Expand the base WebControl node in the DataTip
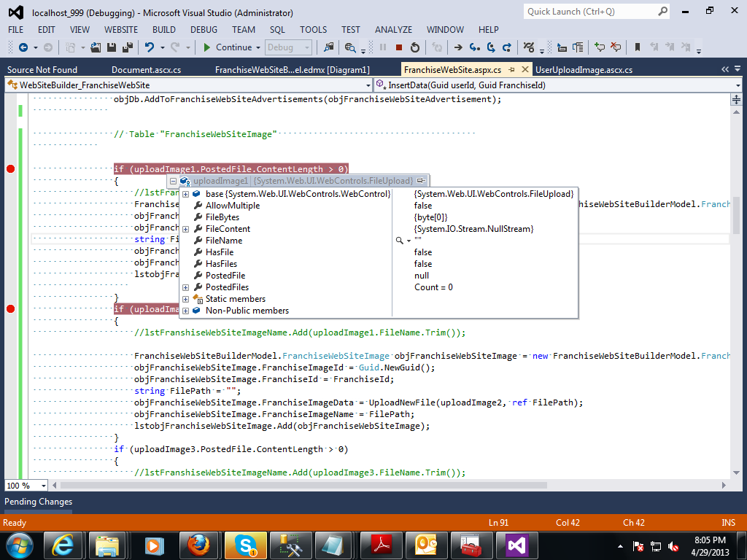747x560 pixels. pos(185,194)
